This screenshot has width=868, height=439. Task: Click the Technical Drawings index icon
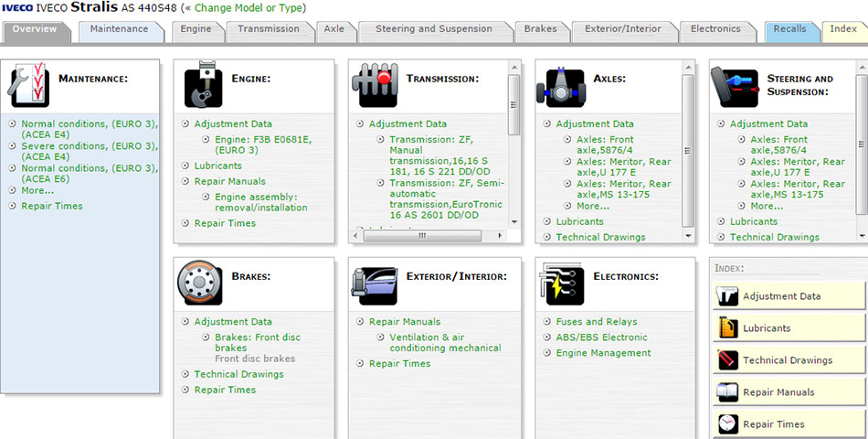pyautogui.click(x=728, y=360)
